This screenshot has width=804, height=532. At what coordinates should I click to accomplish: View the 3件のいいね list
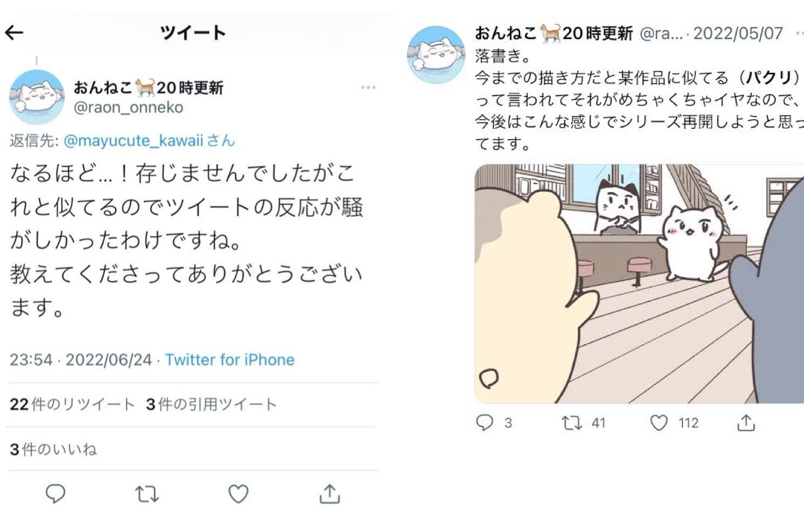tap(53, 450)
